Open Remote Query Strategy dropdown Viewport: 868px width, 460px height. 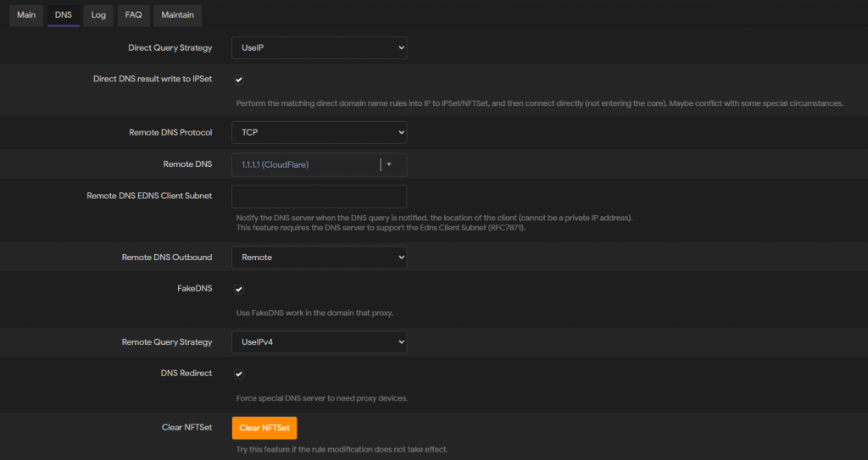(319, 342)
